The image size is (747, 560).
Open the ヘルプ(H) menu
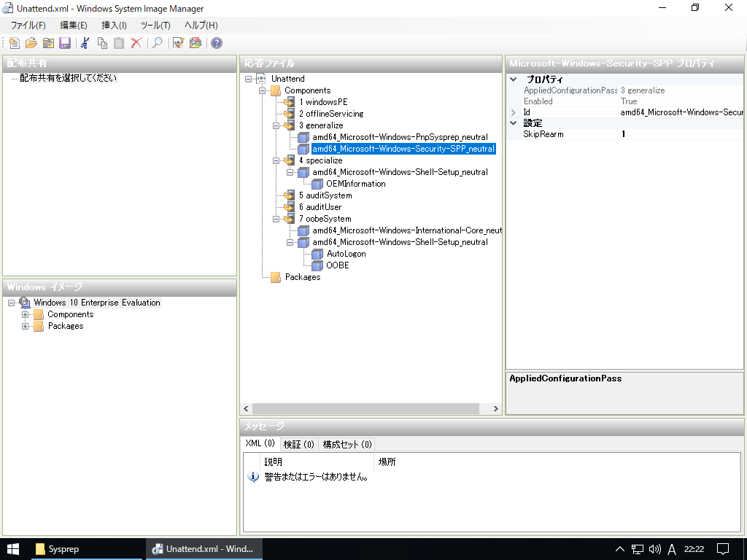click(201, 26)
